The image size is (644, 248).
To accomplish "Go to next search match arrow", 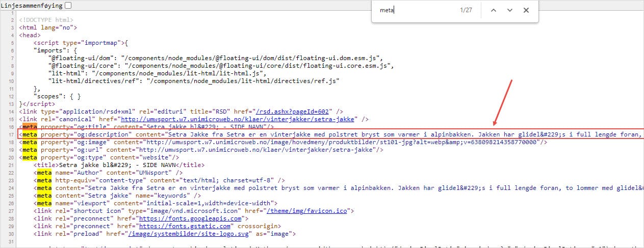I will point(509,10).
